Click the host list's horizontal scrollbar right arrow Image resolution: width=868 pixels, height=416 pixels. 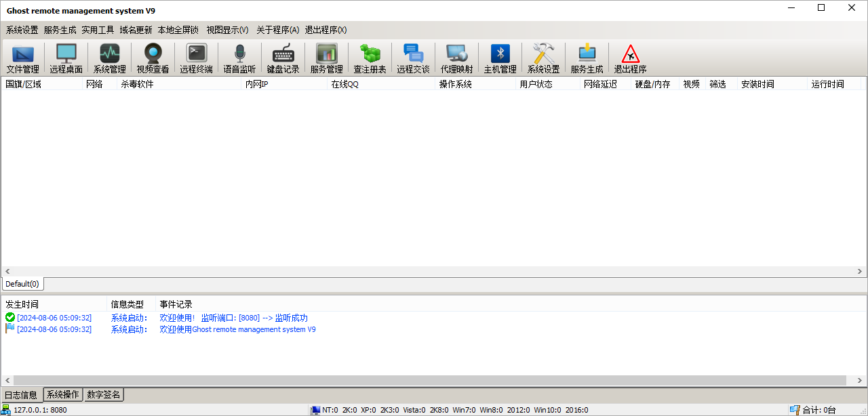point(861,272)
